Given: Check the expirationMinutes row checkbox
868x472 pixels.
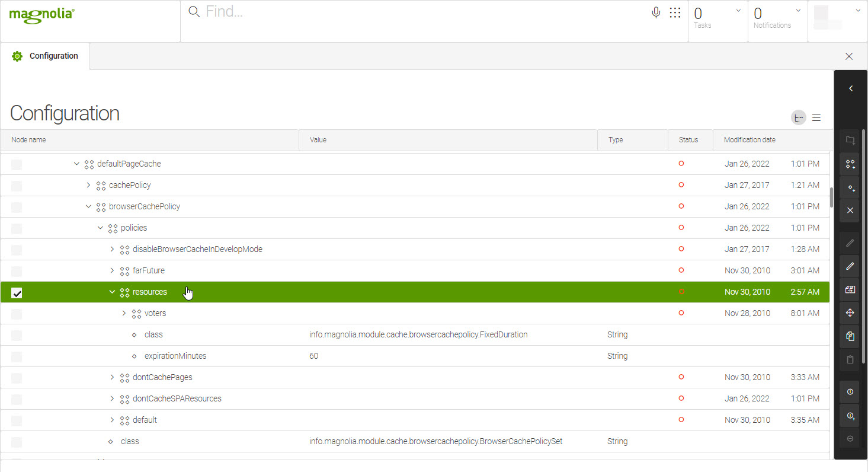Looking at the screenshot, I should click(17, 356).
